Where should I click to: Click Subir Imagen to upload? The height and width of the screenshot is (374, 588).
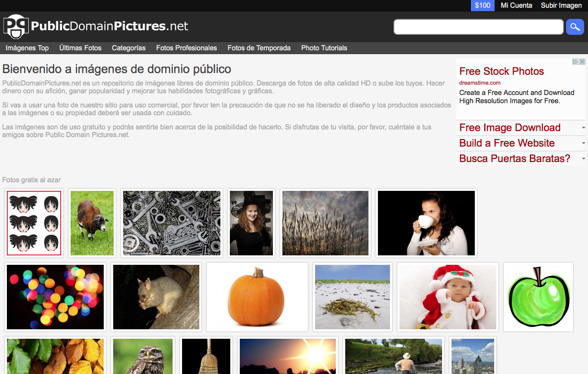560,6
